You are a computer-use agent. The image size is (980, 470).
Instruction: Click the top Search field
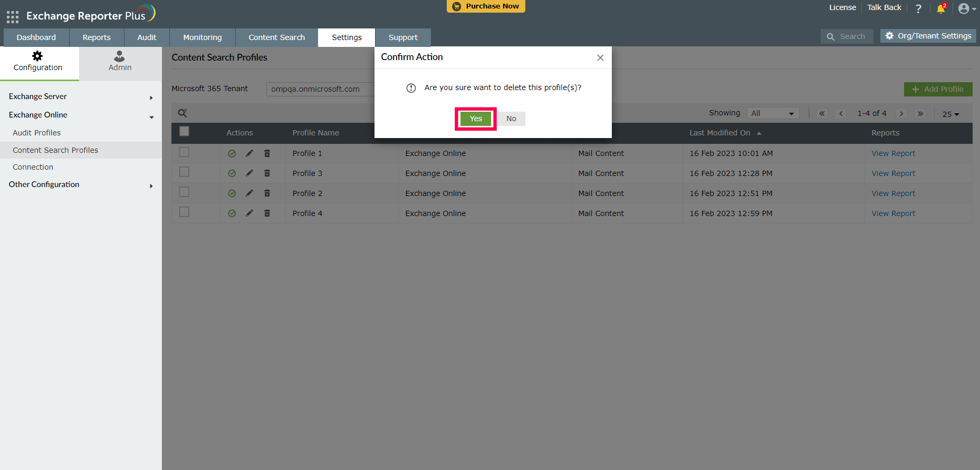pos(847,36)
